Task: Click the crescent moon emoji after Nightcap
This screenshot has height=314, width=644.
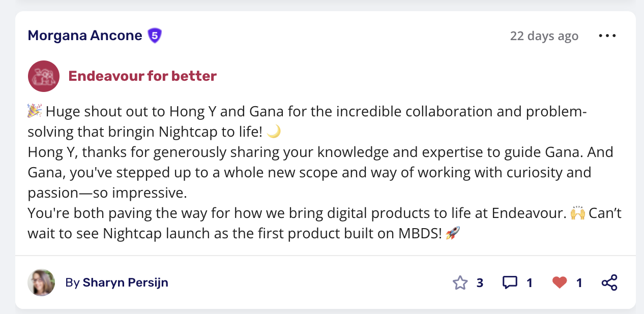Action: [274, 132]
